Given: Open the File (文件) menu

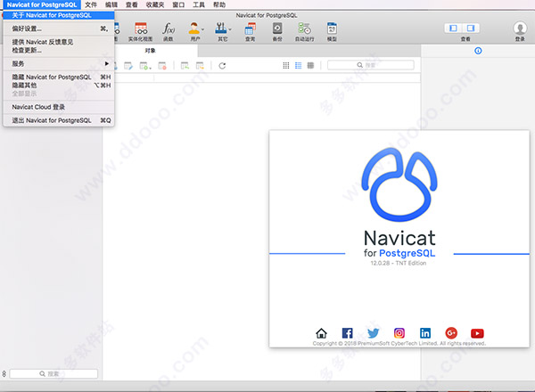Looking at the screenshot, I should click(x=91, y=4).
